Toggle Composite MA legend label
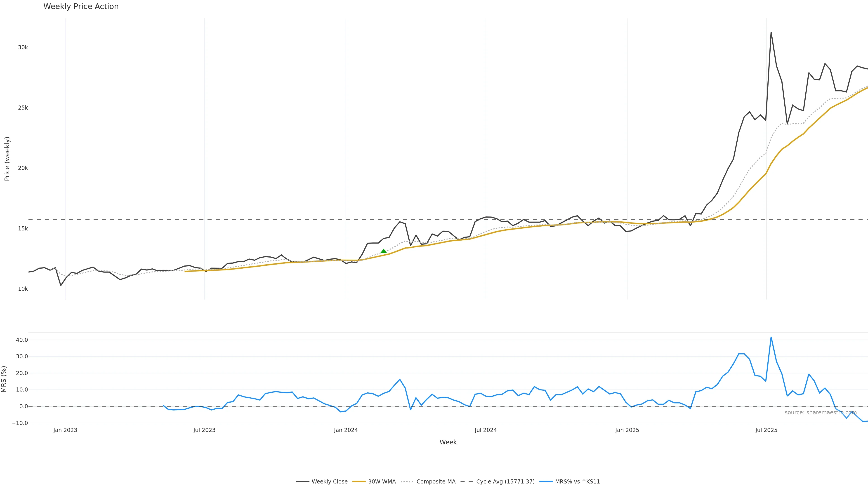The height and width of the screenshot is (488, 868). pyautogui.click(x=436, y=482)
